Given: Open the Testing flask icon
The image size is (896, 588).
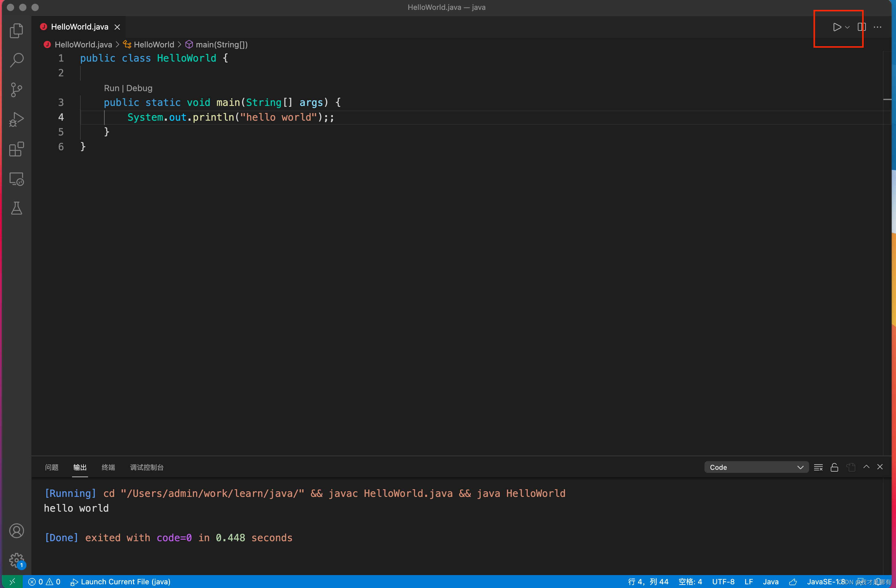Looking at the screenshot, I should 16,208.
